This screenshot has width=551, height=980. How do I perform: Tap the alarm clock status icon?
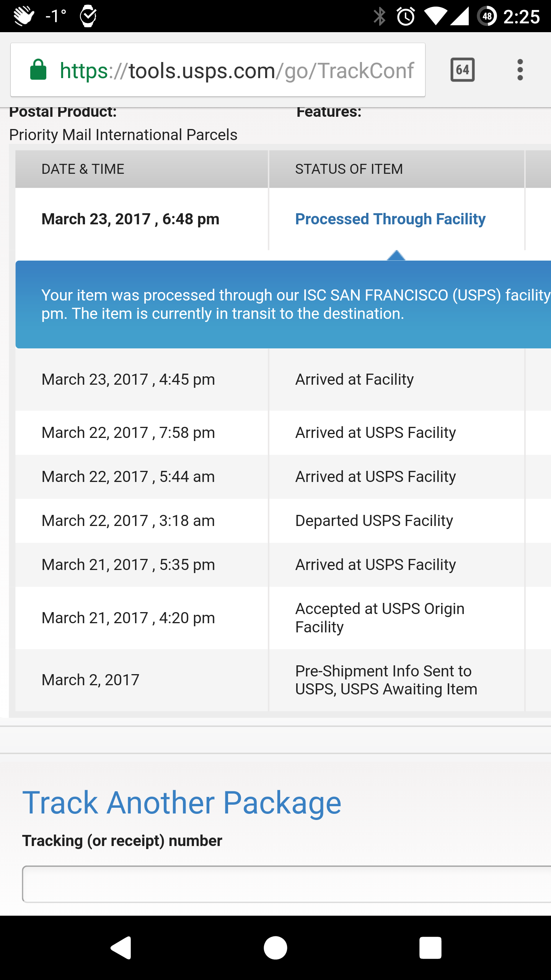[x=406, y=16]
